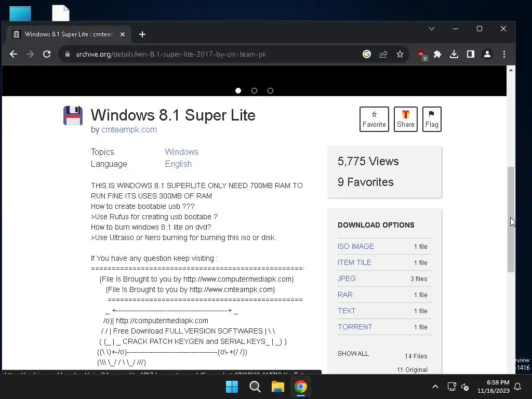Viewport: 532px width, 399px height.
Task: Click the address bar URL
Action: [x=171, y=54]
